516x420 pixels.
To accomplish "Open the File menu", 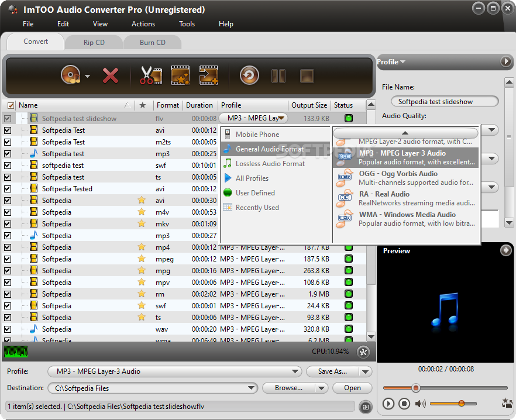I will tap(28, 24).
